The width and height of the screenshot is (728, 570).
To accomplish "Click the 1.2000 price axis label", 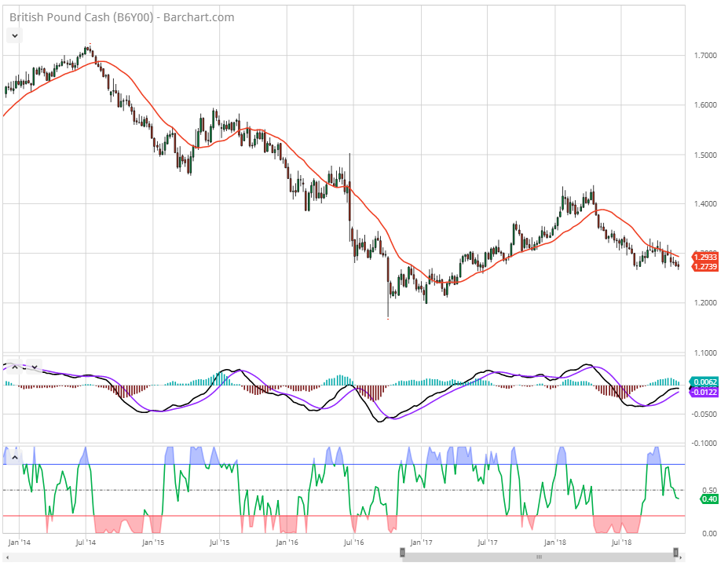I will 705,302.
